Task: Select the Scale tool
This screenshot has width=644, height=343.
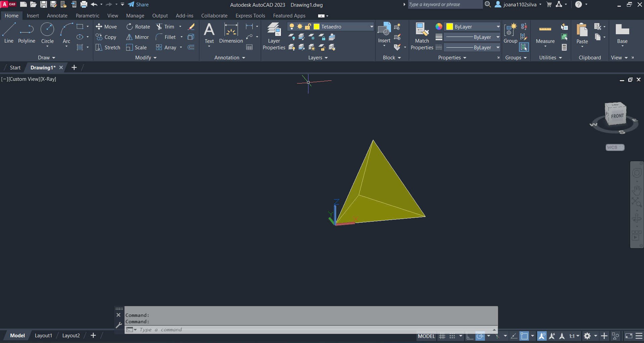Action: tap(136, 47)
